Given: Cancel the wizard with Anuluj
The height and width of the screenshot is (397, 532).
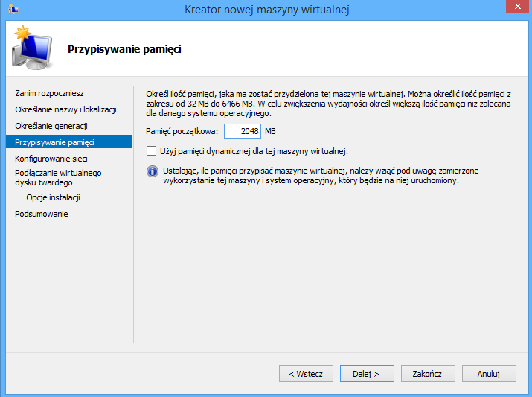Looking at the screenshot, I should coord(489,374).
